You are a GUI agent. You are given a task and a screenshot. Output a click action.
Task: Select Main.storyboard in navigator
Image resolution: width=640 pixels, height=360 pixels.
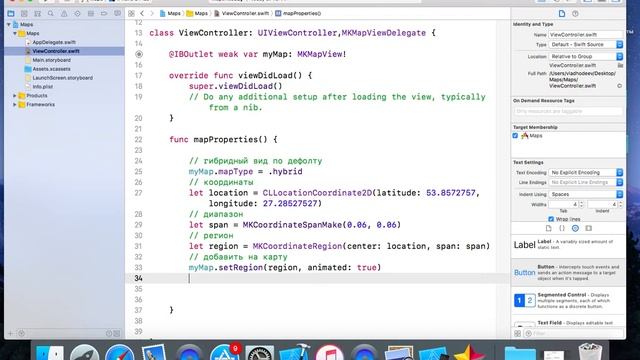51,60
